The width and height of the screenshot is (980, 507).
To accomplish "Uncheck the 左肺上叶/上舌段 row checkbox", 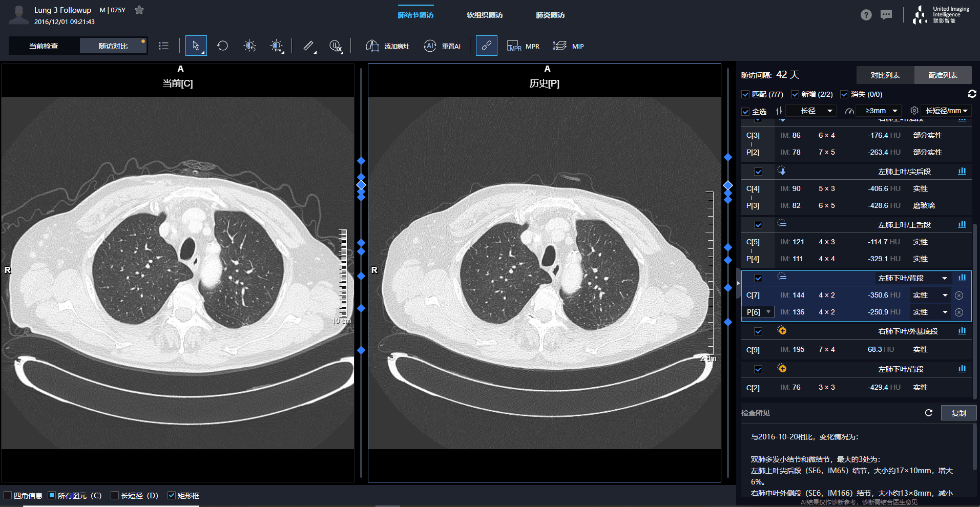I will (758, 225).
